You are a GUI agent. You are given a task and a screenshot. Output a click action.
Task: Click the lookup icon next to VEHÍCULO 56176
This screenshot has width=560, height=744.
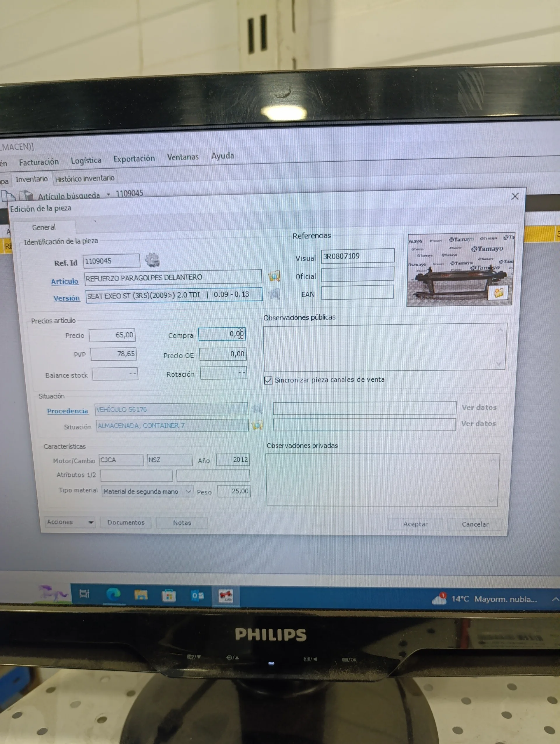pyautogui.click(x=257, y=409)
